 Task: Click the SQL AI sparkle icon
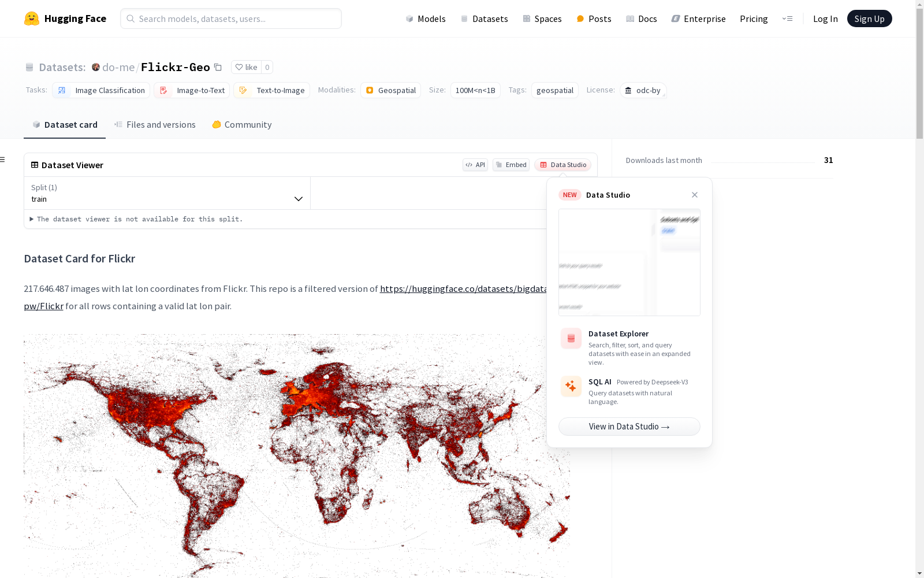click(x=571, y=387)
